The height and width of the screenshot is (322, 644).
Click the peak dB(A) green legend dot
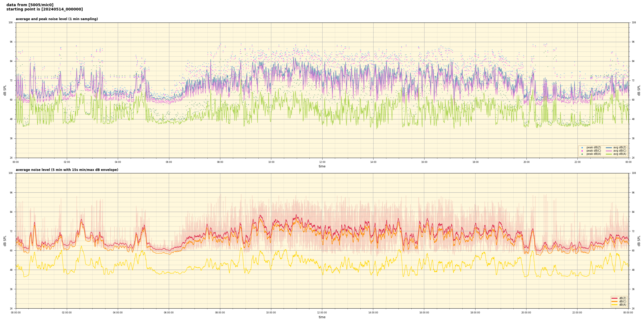pos(582,154)
